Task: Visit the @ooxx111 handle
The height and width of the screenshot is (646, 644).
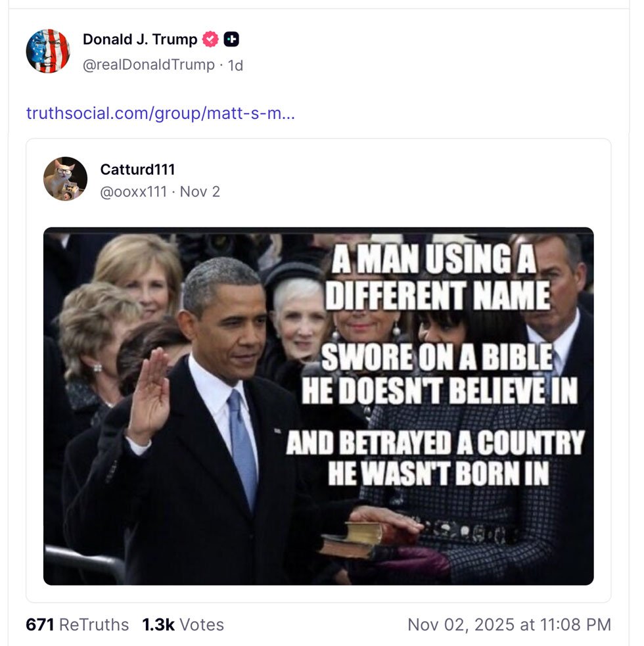Action: [133, 192]
